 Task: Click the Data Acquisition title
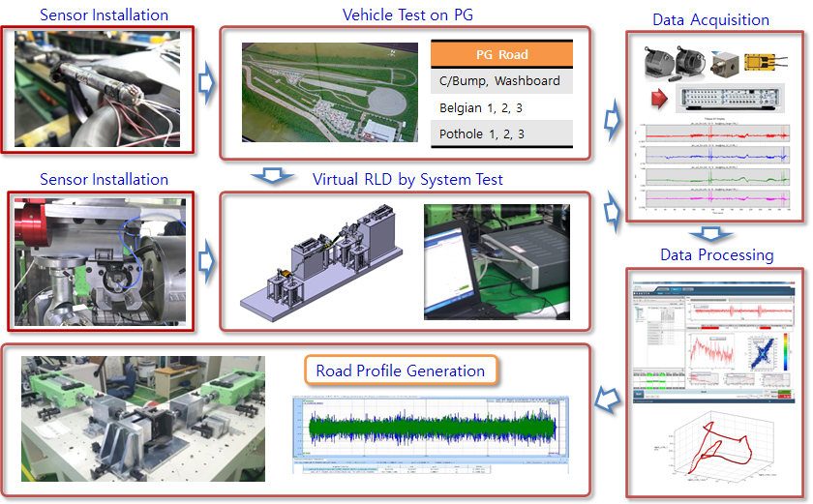(710, 19)
